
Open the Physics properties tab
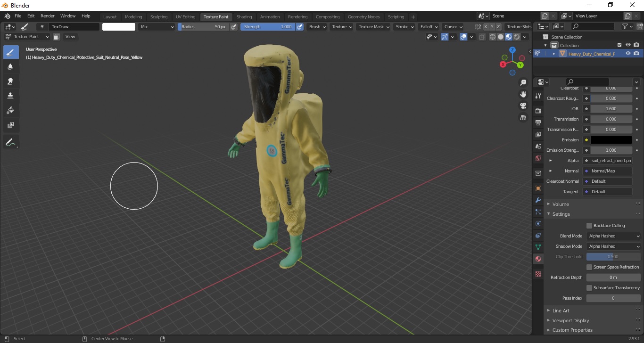click(x=538, y=223)
